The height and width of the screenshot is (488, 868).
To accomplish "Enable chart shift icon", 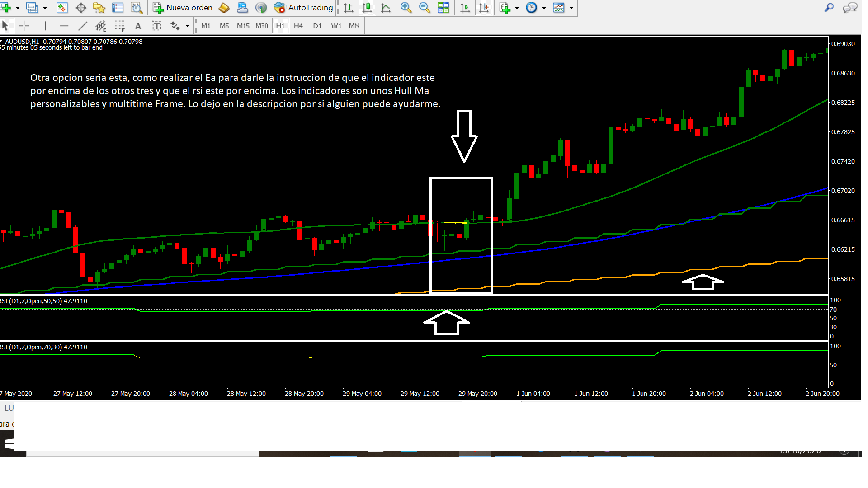I will click(x=484, y=8).
